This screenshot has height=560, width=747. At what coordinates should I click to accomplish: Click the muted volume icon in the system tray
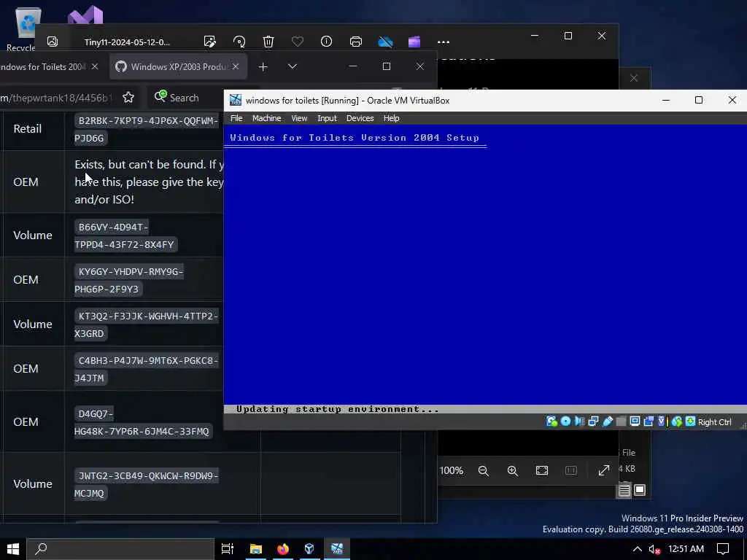(654, 549)
